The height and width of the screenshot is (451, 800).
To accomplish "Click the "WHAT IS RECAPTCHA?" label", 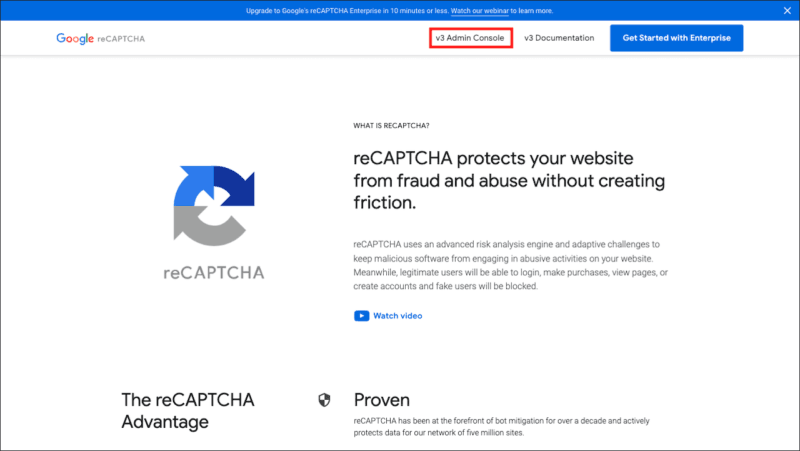I will 391,126.
